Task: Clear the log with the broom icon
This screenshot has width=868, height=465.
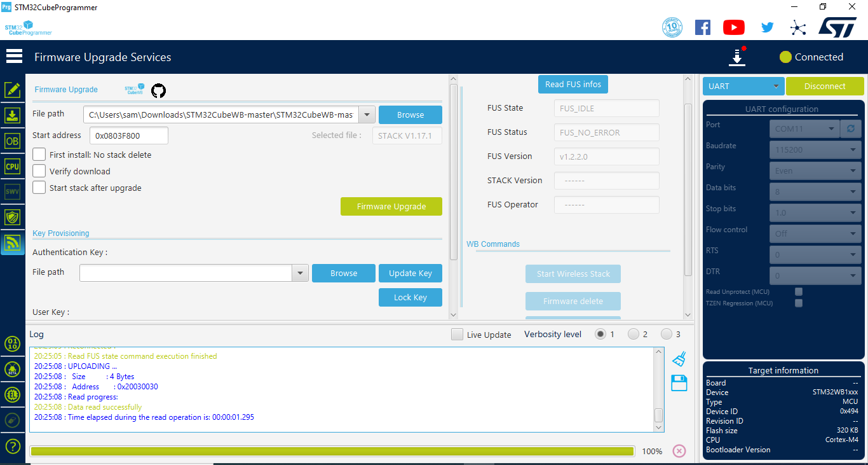Action: pyautogui.click(x=679, y=359)
